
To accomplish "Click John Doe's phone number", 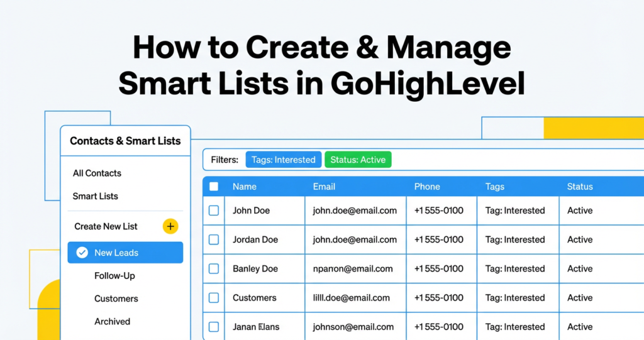I will (x=438, y=211).
